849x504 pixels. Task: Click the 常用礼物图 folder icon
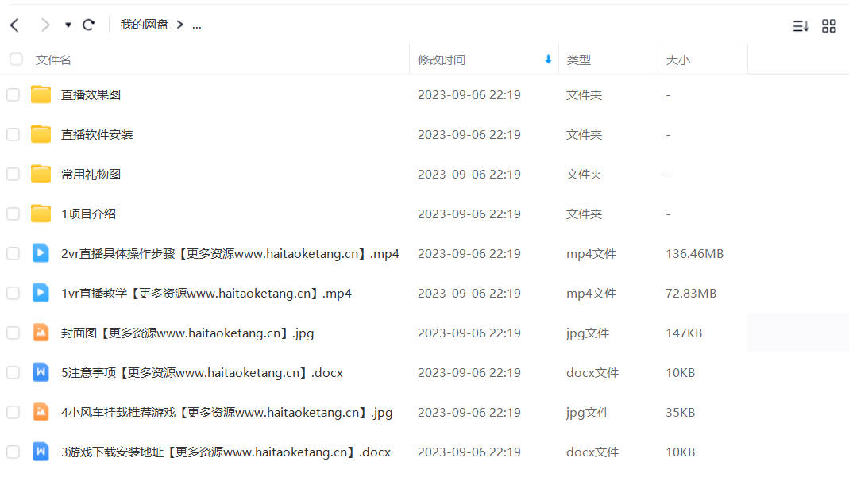(41, 174)
